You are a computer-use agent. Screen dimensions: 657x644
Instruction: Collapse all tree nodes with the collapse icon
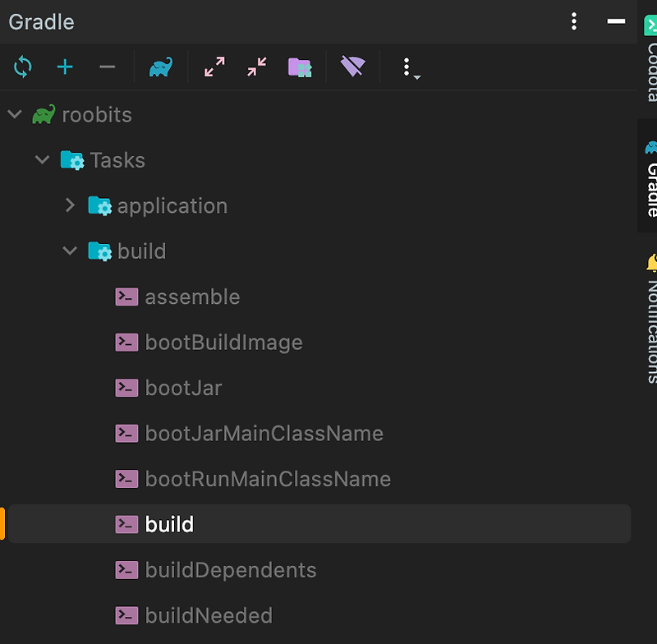[x=257, y=67]
